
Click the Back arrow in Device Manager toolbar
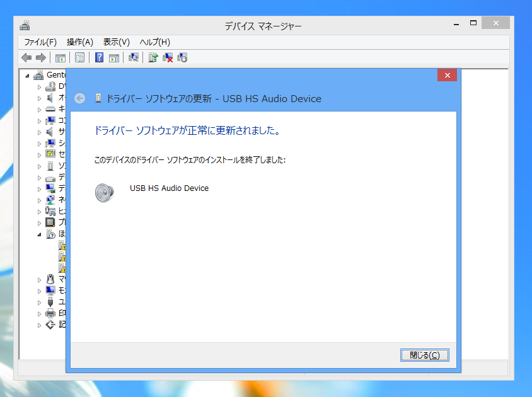pyautogui.click(x=26, y=58)
